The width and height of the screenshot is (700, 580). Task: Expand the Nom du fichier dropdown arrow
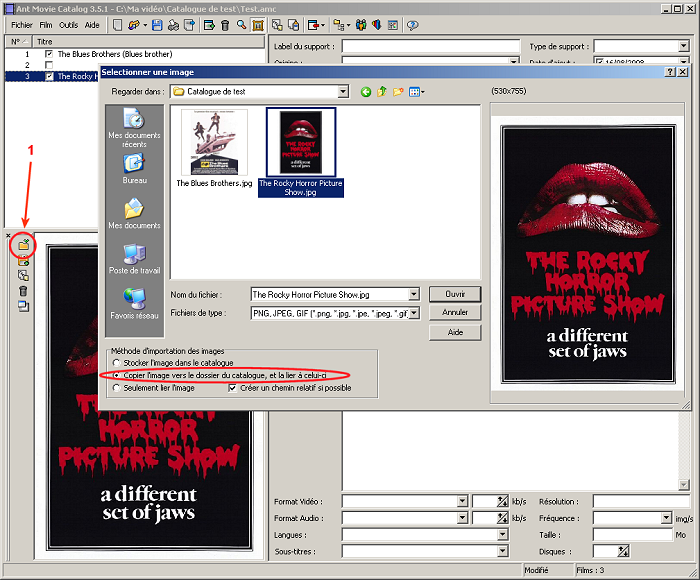414,294
